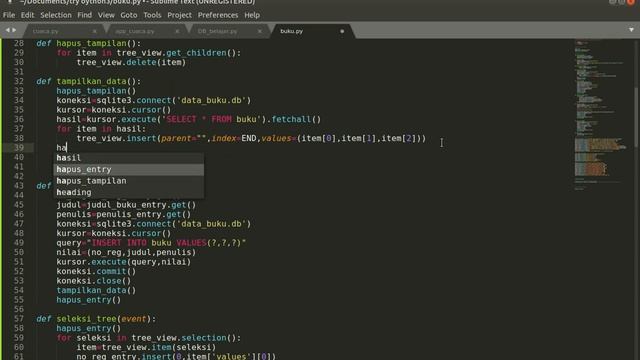
Task: Select the buku.py tab
Action: coord(291,31)
